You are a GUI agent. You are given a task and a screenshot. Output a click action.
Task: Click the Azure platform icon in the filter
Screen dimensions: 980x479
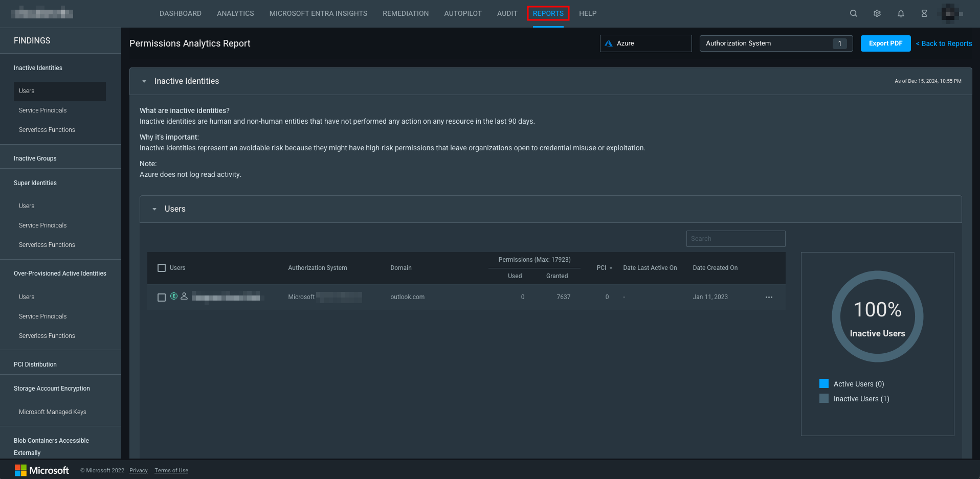(609, 43)
